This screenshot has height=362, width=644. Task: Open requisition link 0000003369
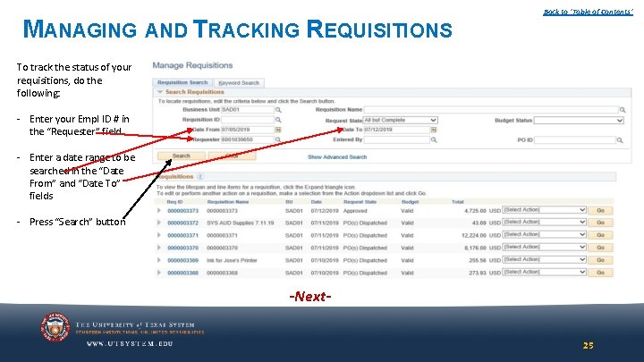[182, 261]
